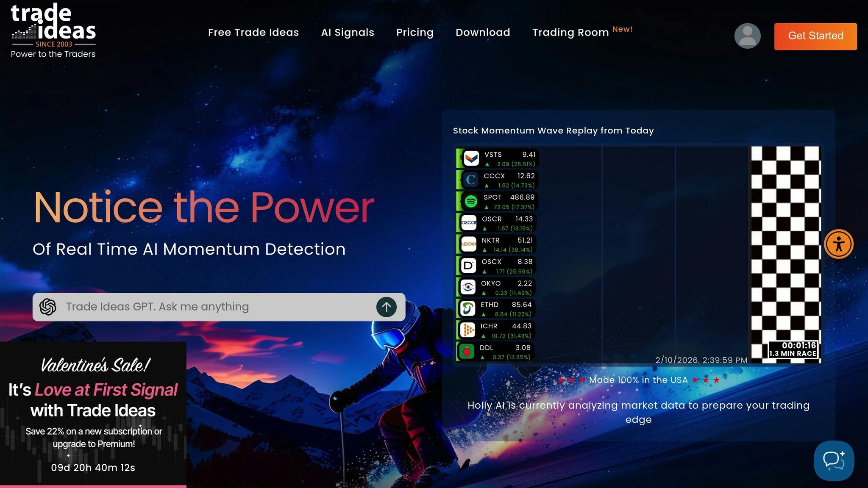Open the accessibility options icon

click(838, 244)
